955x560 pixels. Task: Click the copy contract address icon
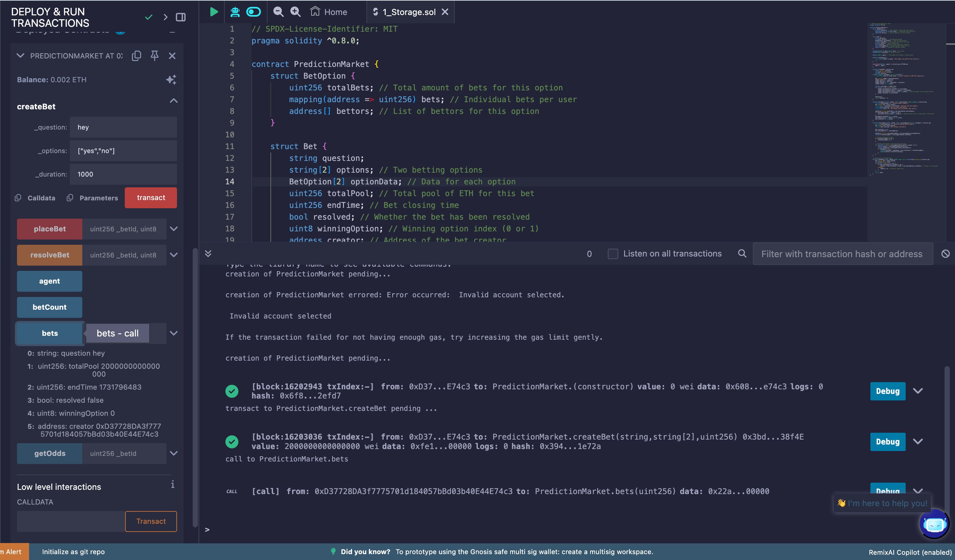point(136,55)
